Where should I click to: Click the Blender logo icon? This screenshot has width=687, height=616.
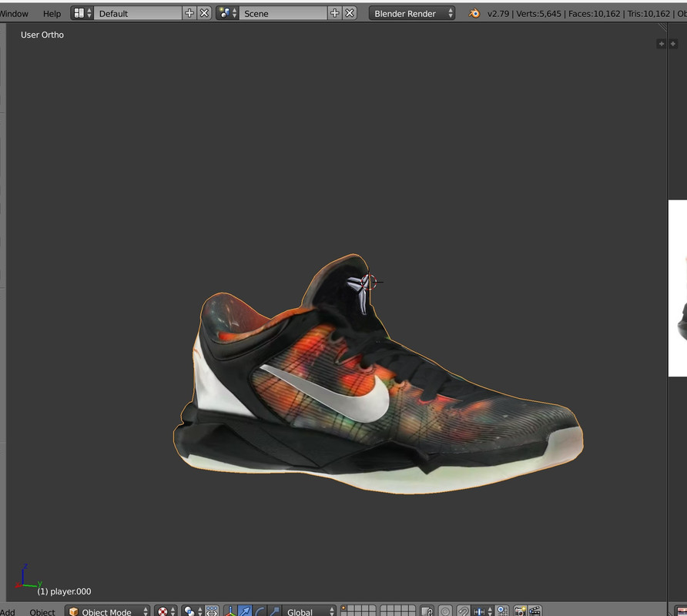[x=474, y=13]
